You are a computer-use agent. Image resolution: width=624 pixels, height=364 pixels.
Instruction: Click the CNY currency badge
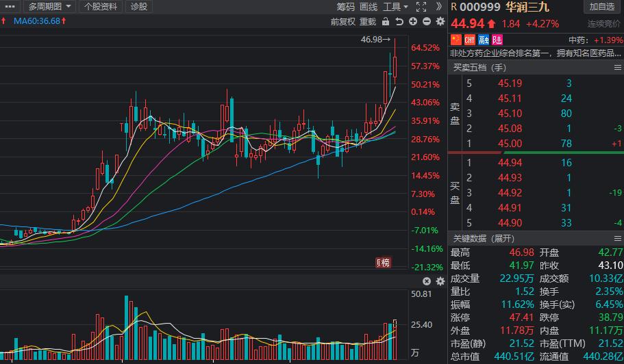(470, 39)
